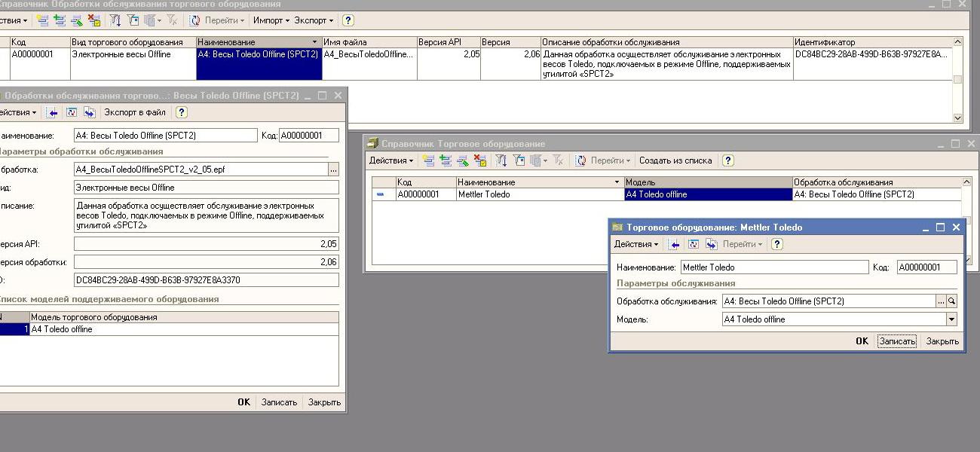Screen dimensions: 980x452
Task: Click the edit pencil icon in the Торговое оборудование list toolbar
Action: pyautogui.click(x=462, y=160)
